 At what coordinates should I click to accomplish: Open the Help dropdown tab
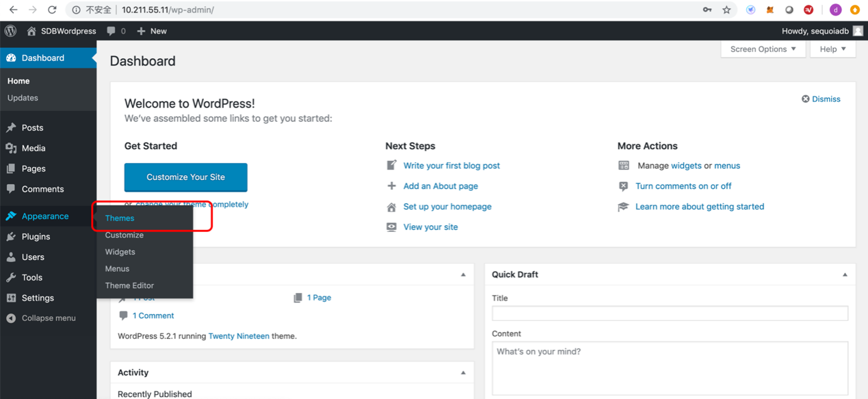click(x=832, y=49)
